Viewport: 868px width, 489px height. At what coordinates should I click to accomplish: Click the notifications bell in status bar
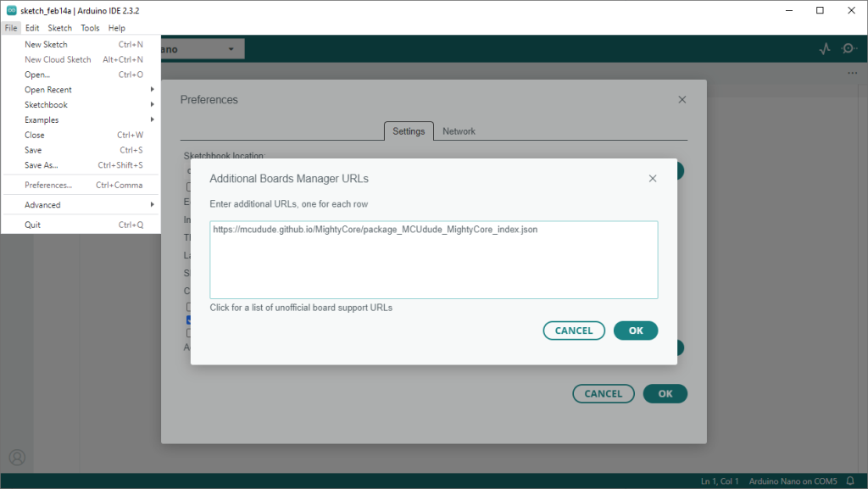tap(850, 481)
